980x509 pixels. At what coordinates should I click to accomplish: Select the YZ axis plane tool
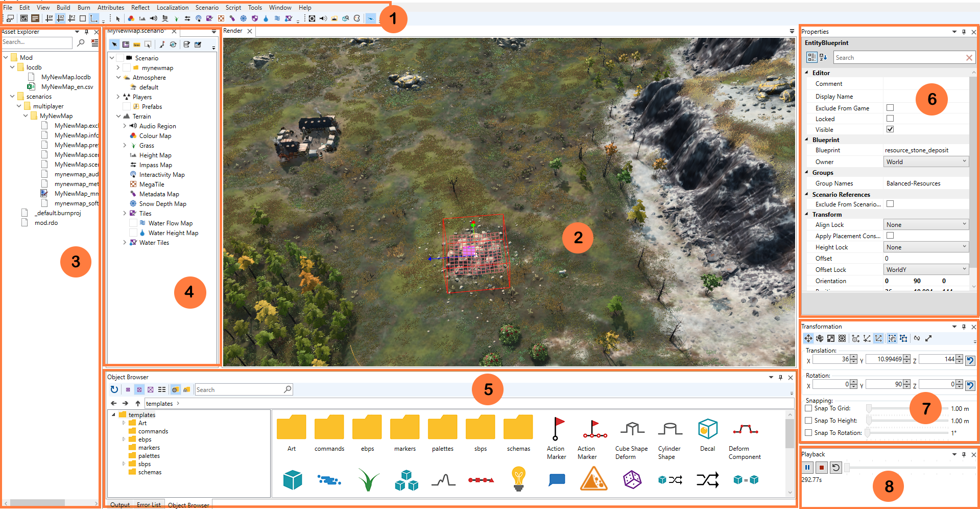click(x=71, y=18)
